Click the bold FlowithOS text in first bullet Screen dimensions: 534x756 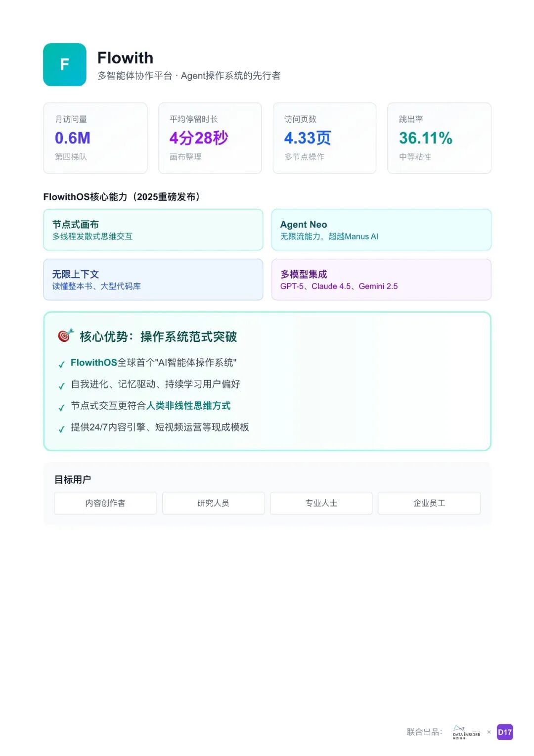(94, 363)
